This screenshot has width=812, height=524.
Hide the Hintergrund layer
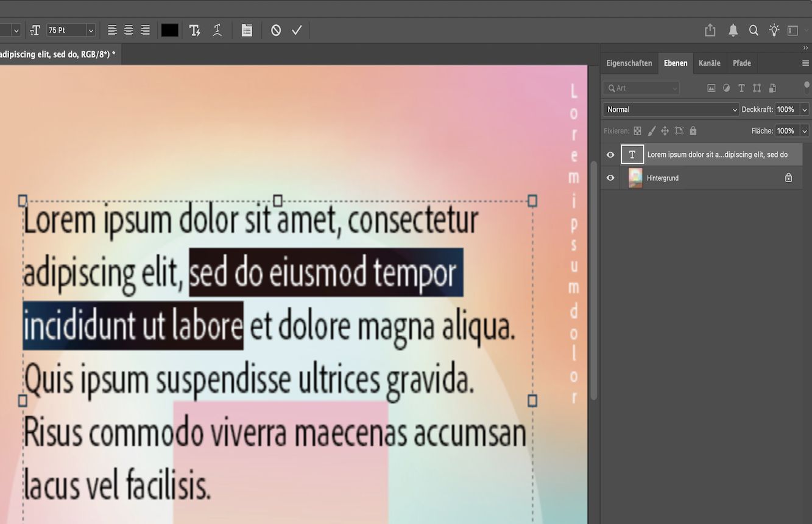point(610,178)
